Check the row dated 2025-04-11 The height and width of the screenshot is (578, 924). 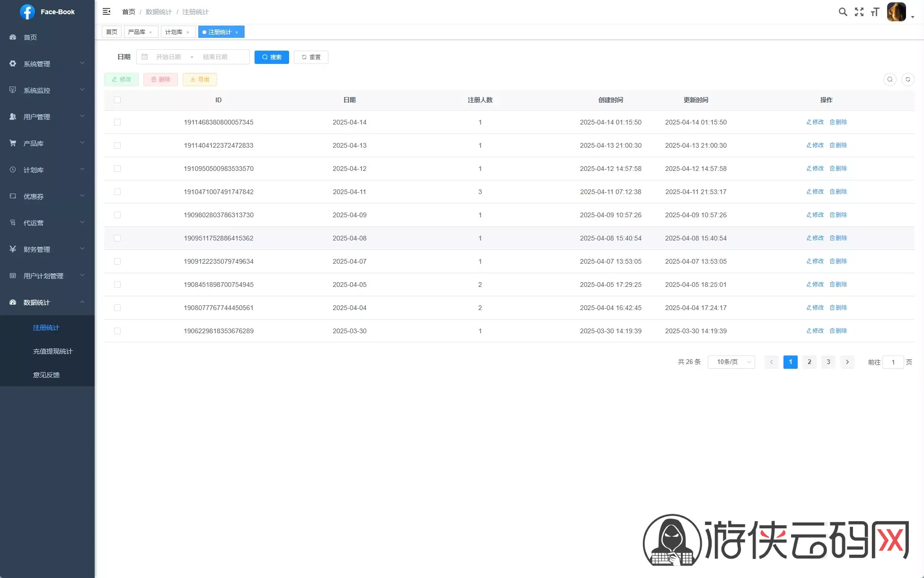(117, 192)
